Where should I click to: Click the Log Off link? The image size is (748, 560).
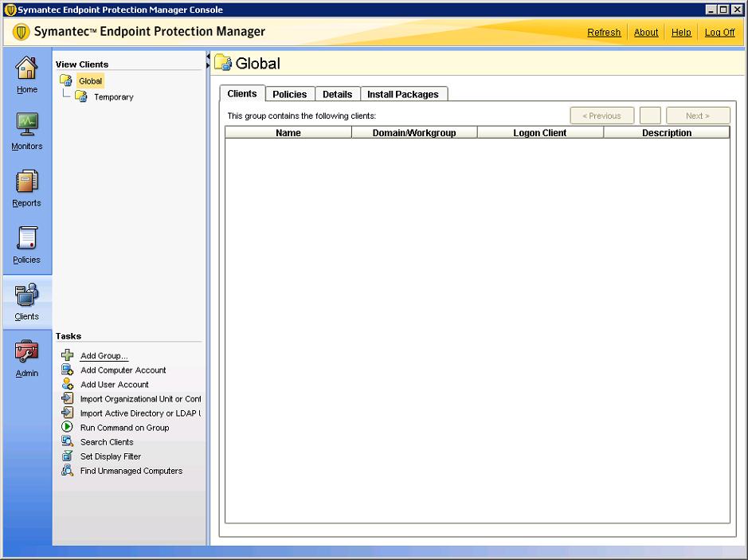[x=719, y=33]
